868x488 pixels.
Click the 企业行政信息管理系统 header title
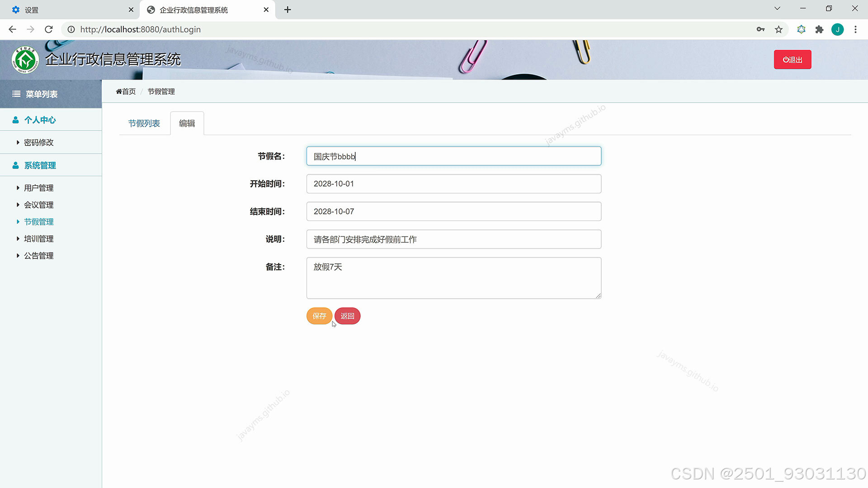pos(113,60)
